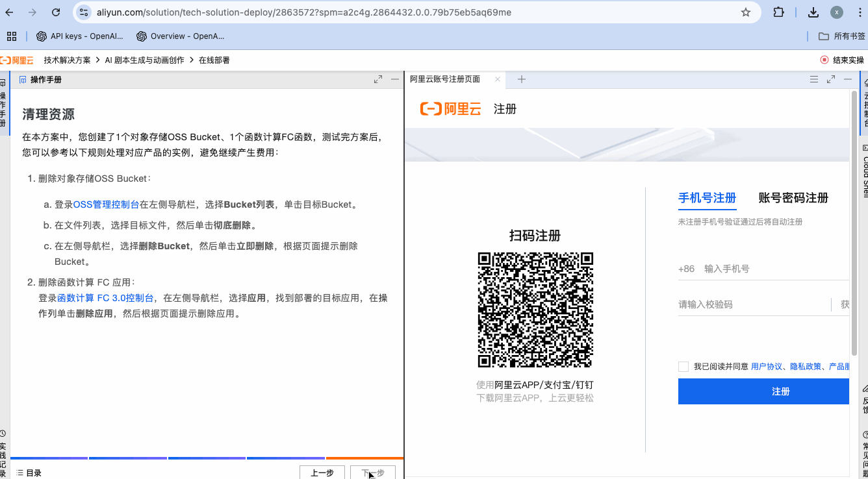Close the 阿里云账号注册页面 tab

point(498,79)
